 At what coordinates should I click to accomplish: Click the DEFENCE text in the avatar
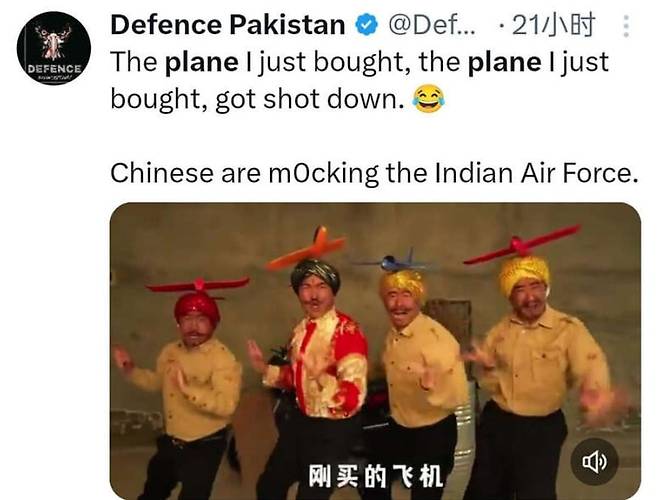pos(55,68)
